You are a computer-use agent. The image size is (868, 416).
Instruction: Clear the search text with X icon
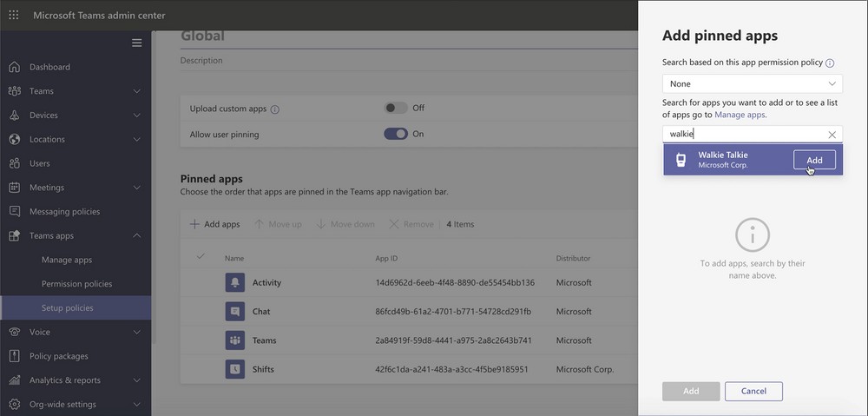[832, 135]
